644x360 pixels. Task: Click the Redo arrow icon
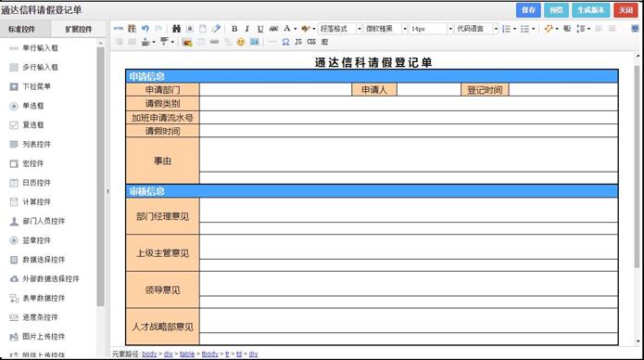click(159, 29)
